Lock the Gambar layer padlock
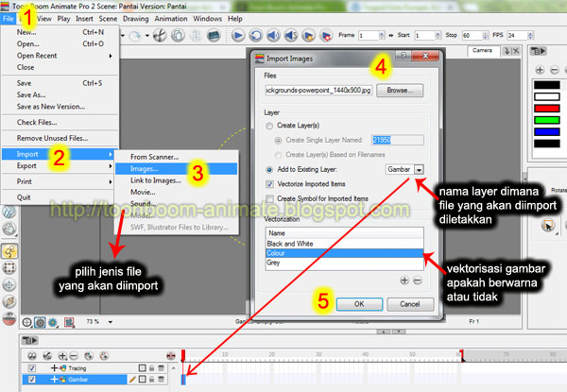Viewport: 567px width, 392px height. [x=152, y=380]
